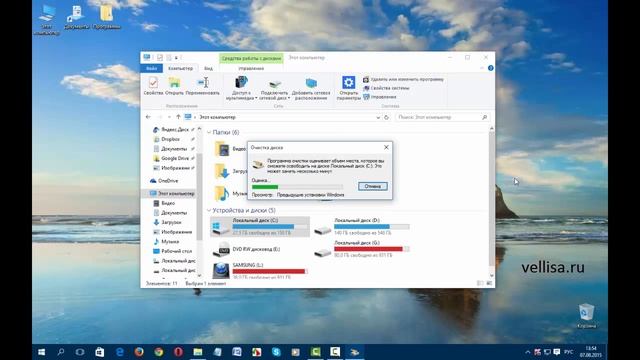Click the Средства работы с дисками tab header

251,58
